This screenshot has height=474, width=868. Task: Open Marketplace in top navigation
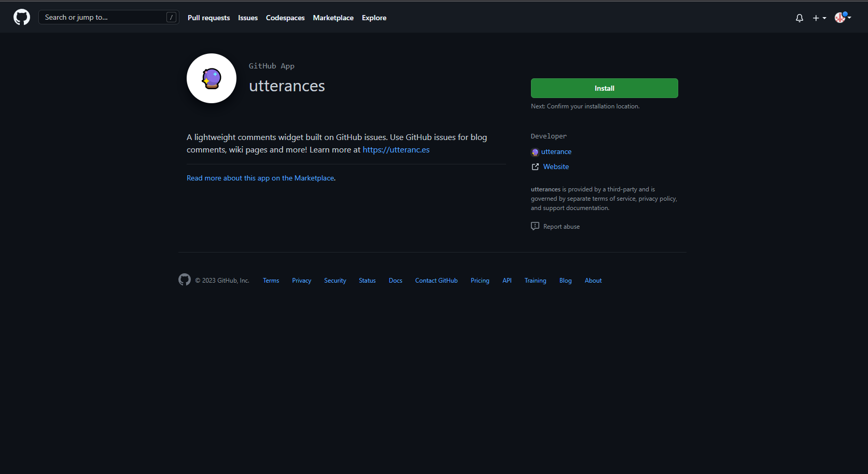(x=333, y=18)
